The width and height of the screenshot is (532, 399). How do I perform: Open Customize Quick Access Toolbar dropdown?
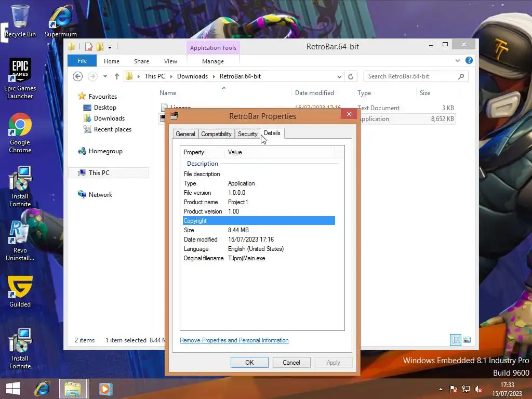coord(110,47)
